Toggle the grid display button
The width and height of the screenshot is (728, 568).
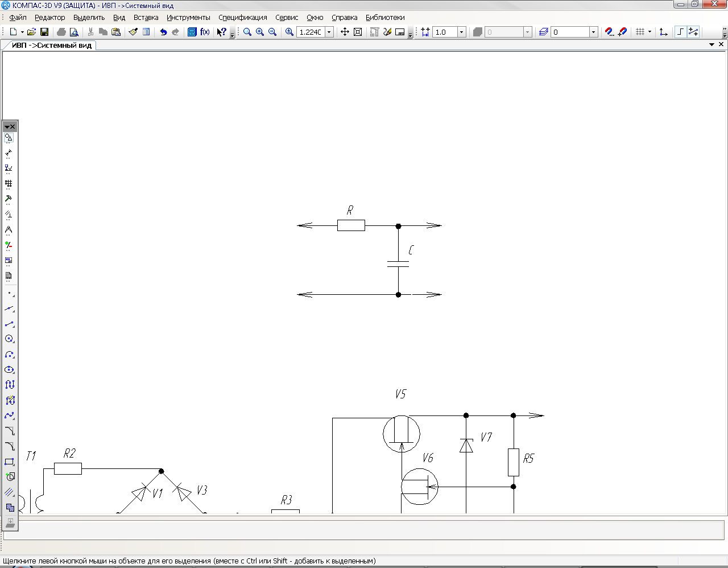(x=640, y=32)
